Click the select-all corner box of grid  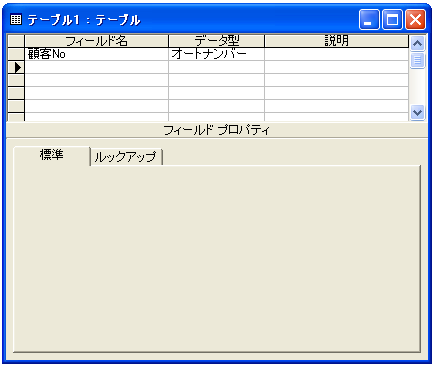[x=16, y=41]
